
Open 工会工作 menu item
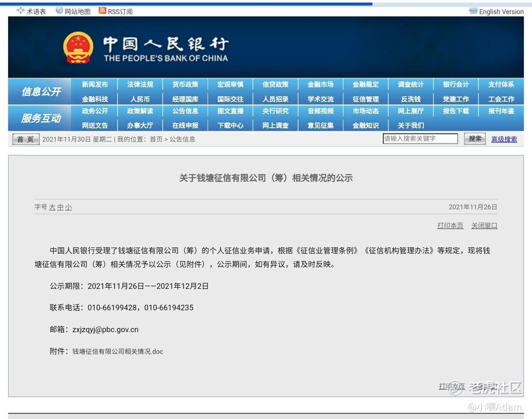[x=501, y=99]
